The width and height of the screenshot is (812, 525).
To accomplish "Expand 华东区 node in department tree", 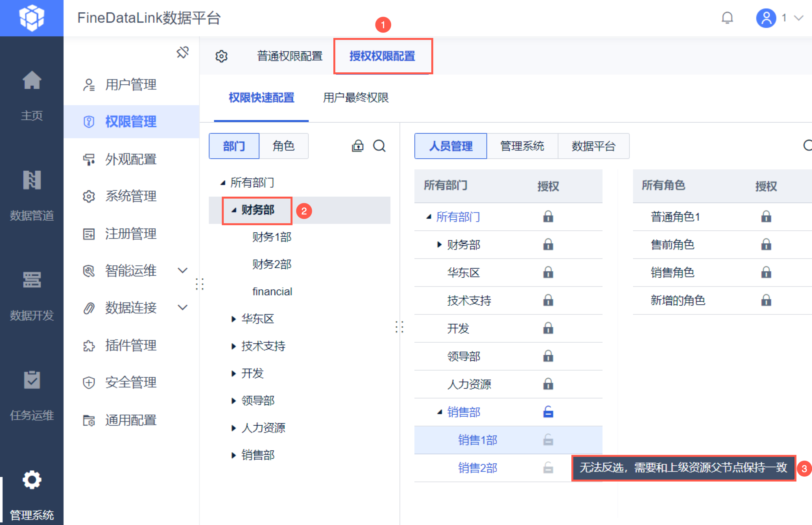I will (233, 319).
